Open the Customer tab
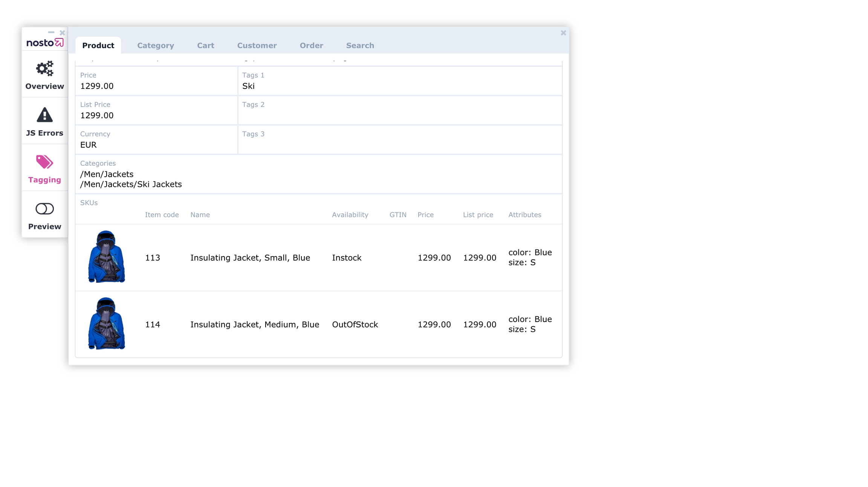This screenshot has width=868, height=487. (257, 46)
